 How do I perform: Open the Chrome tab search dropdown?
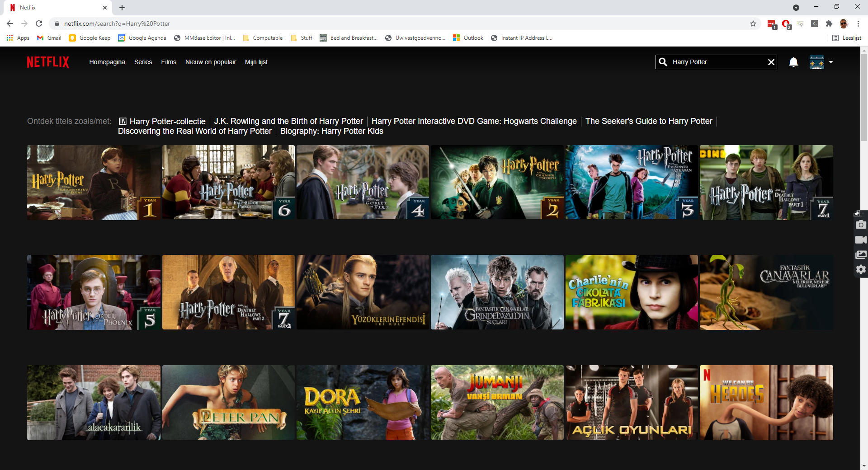coord(796,8)
